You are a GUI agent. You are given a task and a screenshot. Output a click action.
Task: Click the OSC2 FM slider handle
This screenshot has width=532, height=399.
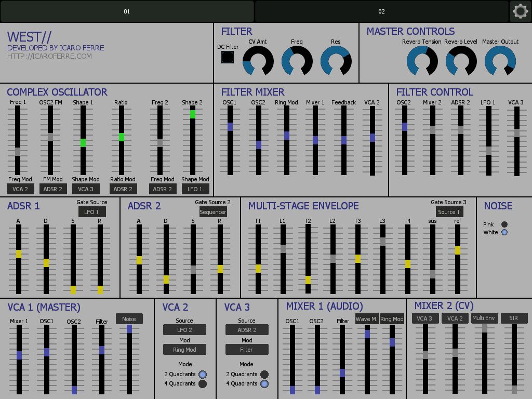(x=50, y=137)
